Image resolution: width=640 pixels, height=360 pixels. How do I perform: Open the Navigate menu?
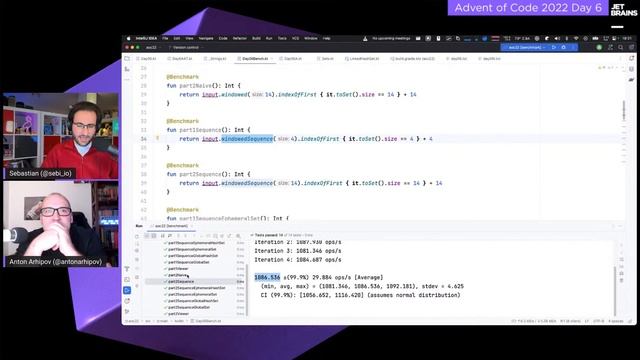pyautogui.click(x=206, y=38)
